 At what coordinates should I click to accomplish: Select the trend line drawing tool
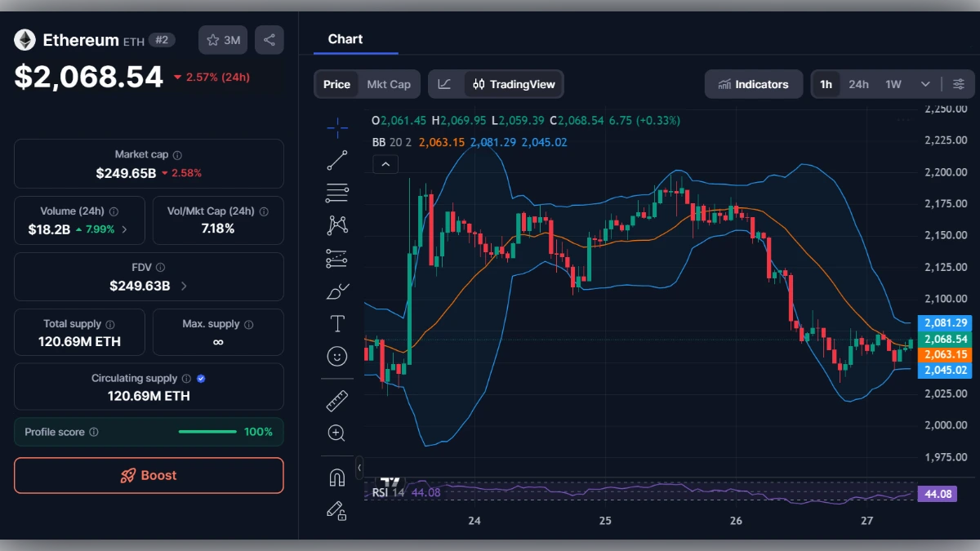click(337, 160)
